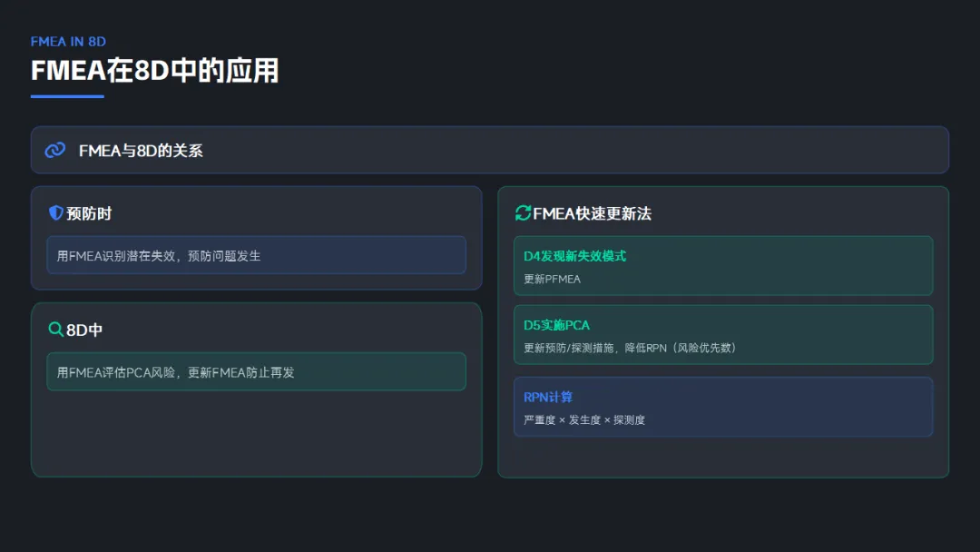Click the magnifier icon next to 8D中

(55, 330)
